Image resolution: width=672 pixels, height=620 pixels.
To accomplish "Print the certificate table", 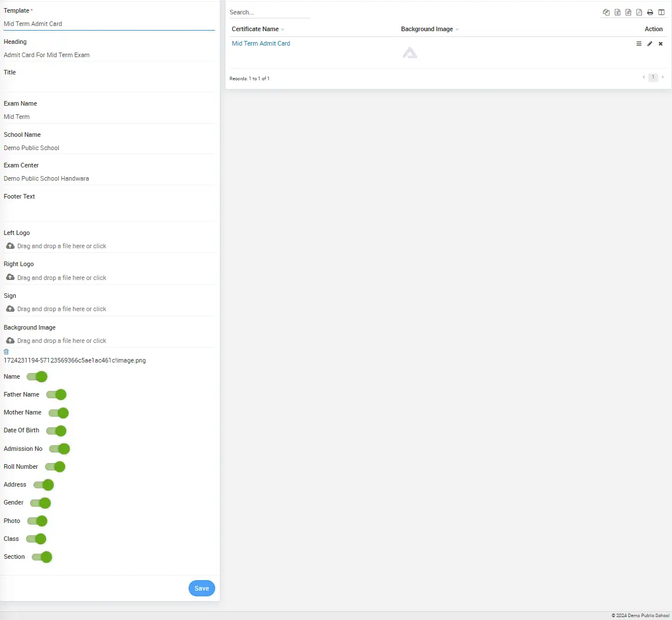I will tap(650, 12).
